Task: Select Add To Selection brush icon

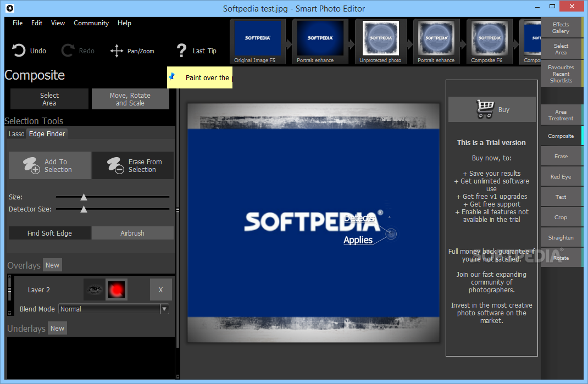Action: pyautogui.click(x=31, y=165)
